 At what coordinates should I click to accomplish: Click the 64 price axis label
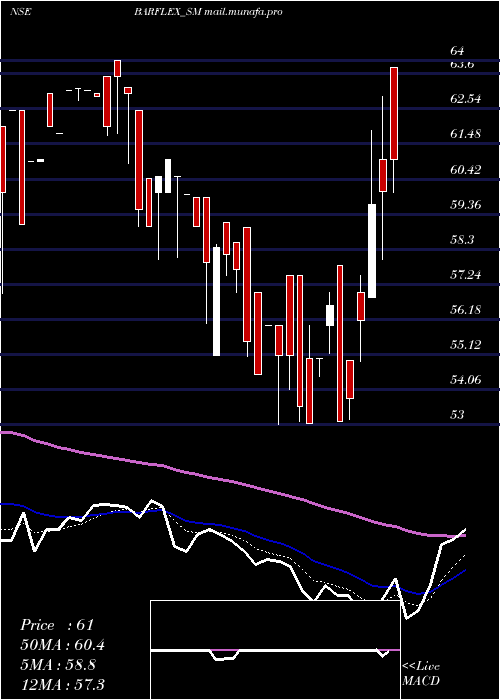tap(458, 51)
